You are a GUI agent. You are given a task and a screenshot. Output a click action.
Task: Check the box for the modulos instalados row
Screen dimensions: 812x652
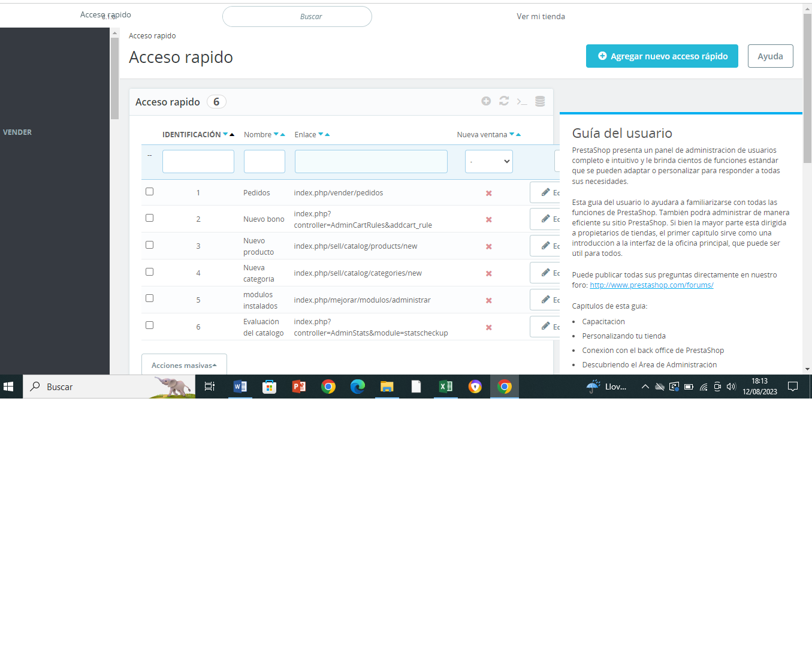150,298
